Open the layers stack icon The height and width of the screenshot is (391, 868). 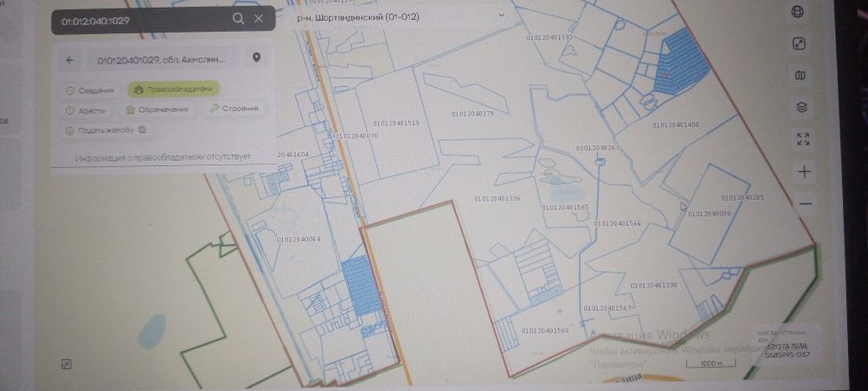[x=801, y=107]
